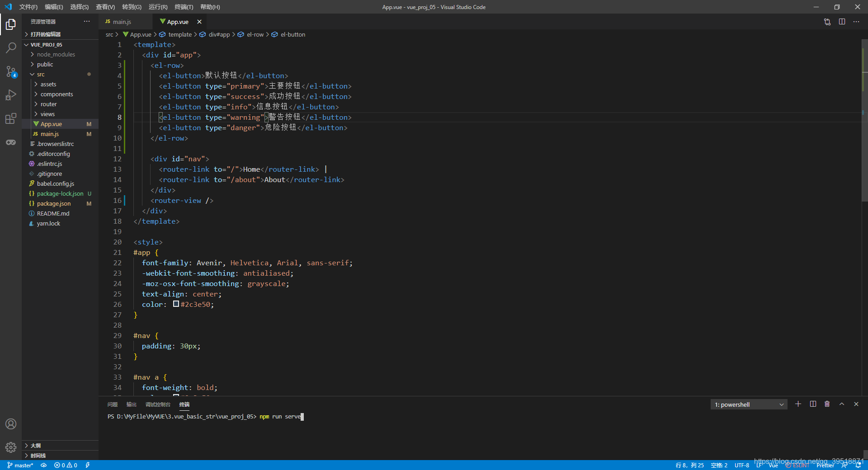The width and height of the screenshot is (868, 470).
Task: Expand the timeline section at bottom
Action: 60,456
